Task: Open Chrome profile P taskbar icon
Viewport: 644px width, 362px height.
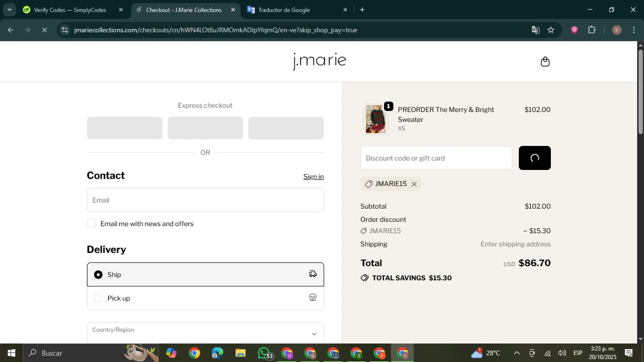Action: [x=380, y=353]
